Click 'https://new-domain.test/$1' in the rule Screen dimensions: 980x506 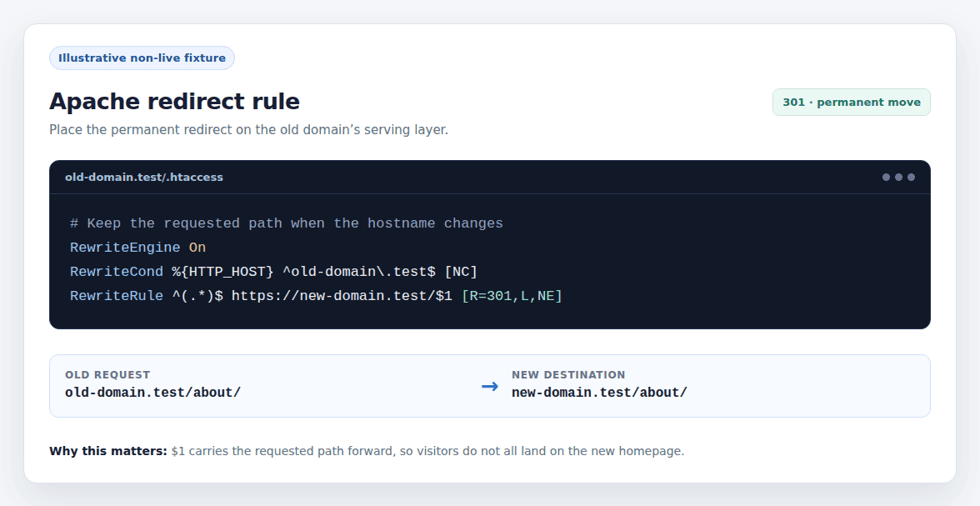(342, 296)
